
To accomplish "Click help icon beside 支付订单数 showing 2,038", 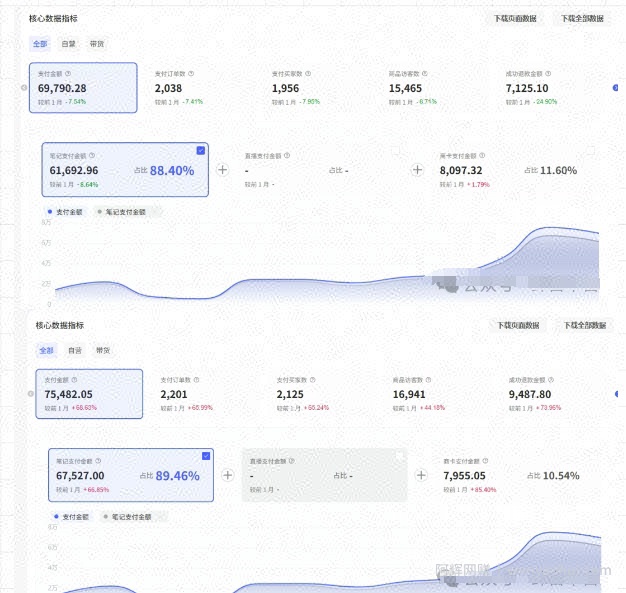I will tap(191, 73).
